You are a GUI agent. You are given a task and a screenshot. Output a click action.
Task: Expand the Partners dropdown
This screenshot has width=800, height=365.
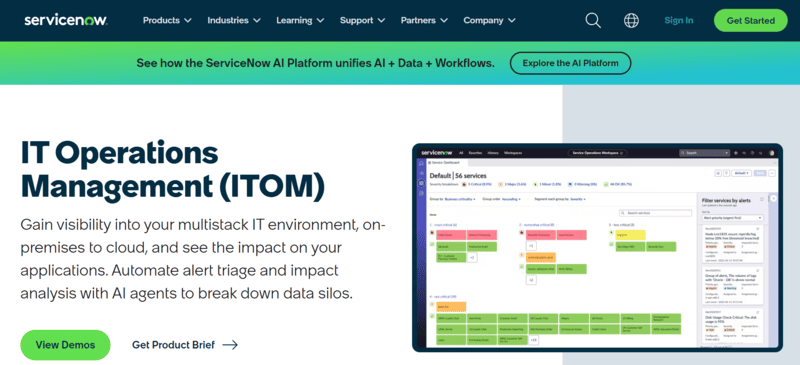(424, 20)
